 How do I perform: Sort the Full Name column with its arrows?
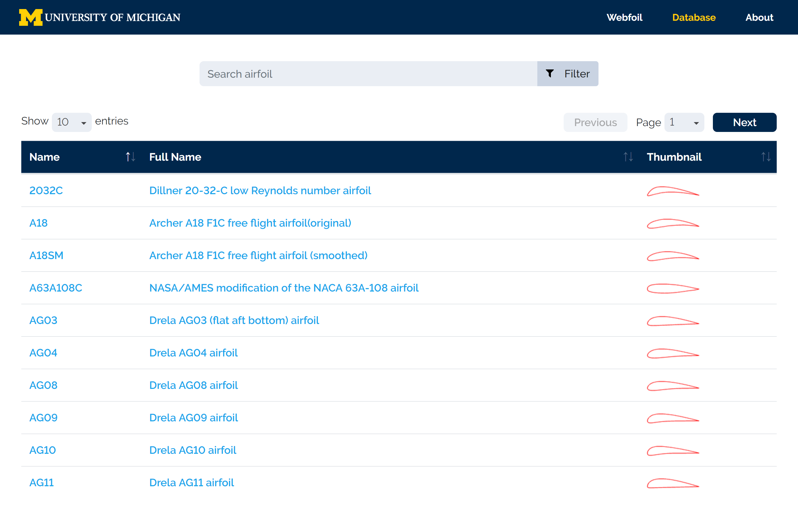(x=628, y=157)
